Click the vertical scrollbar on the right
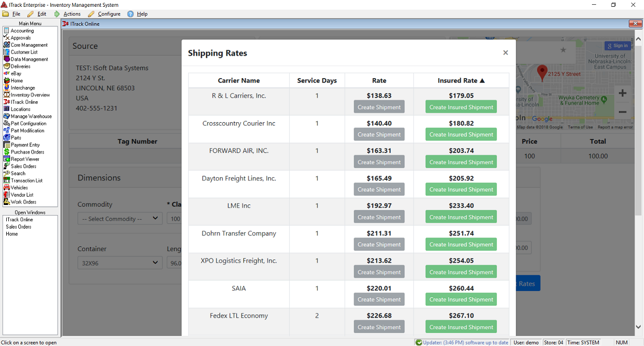This screenshot has width=644, height=346. 638,157
